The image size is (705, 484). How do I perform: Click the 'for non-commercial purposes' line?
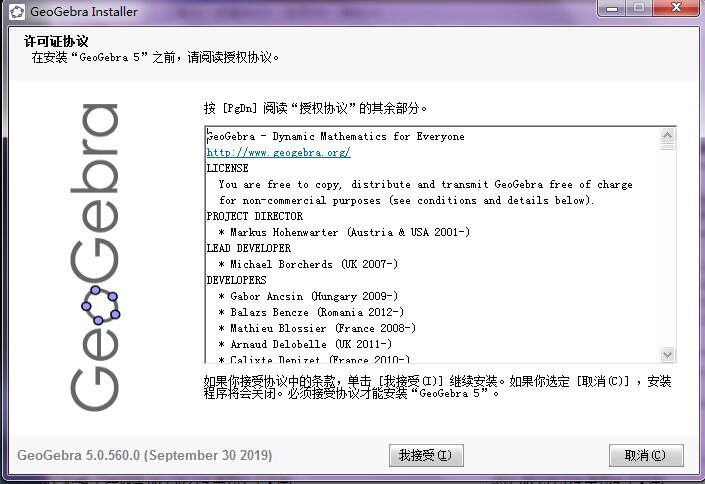(x=406, y=200)
